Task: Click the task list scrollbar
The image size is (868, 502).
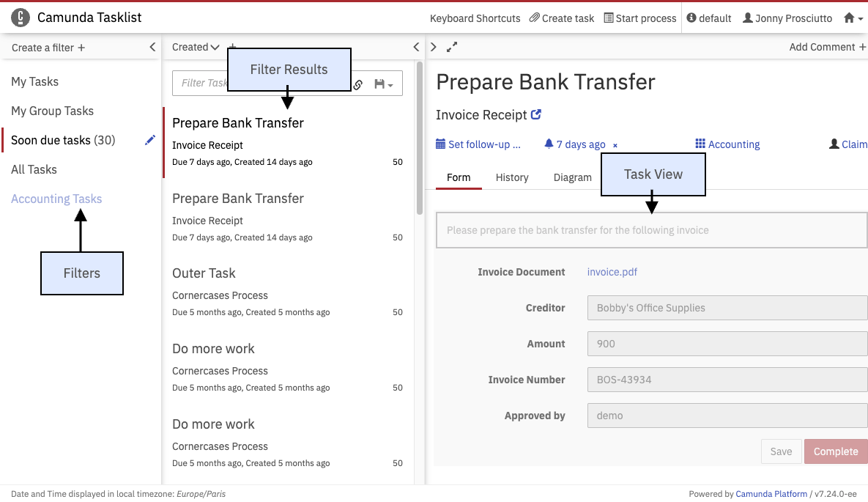Action: [x=420, y=139]
